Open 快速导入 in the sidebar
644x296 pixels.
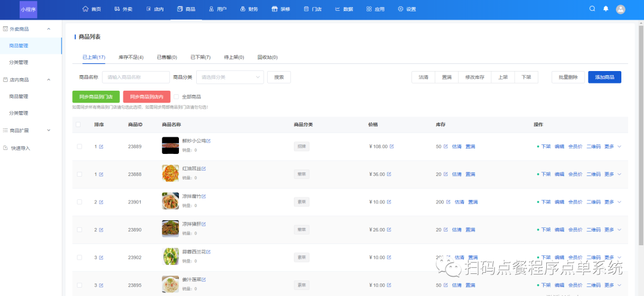pyautogui.click(x=20, y=148)
